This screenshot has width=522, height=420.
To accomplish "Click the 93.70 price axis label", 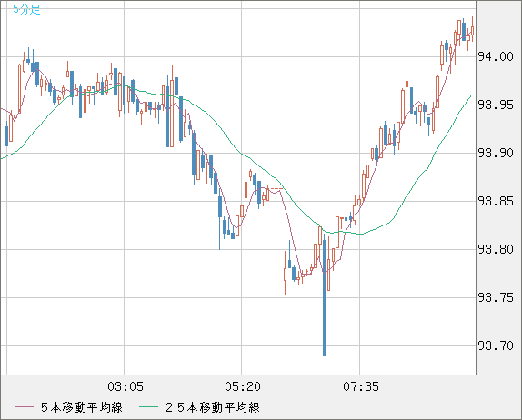I will 496,345.
